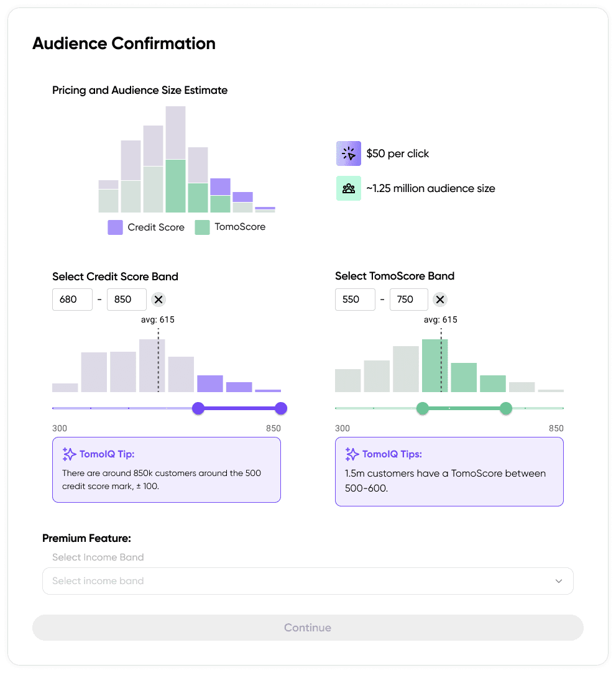Viewport: 616px width, 673px height.
Task: Click the per-click pricing cursor icon
Action: [x=349, y=153]
